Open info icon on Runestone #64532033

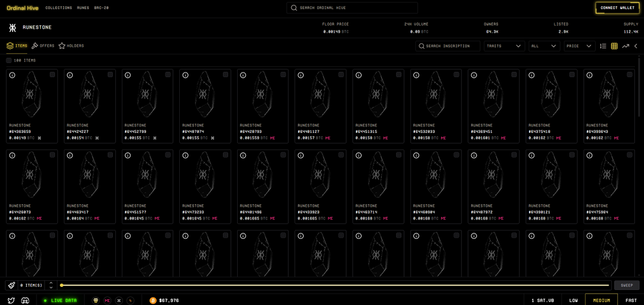416,75
